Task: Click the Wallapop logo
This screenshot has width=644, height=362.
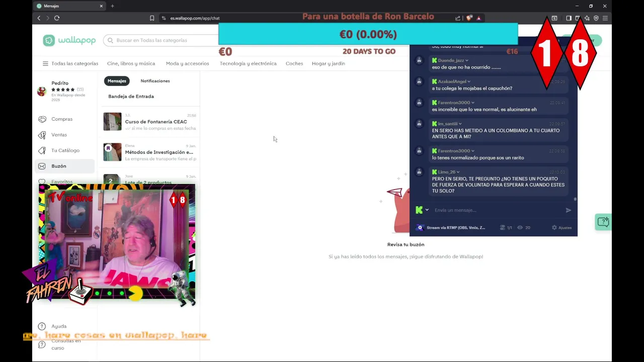Action: click(69, 40)
